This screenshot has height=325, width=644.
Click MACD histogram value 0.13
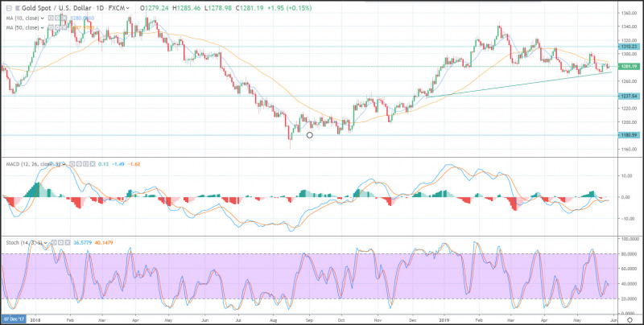point(103,164)
